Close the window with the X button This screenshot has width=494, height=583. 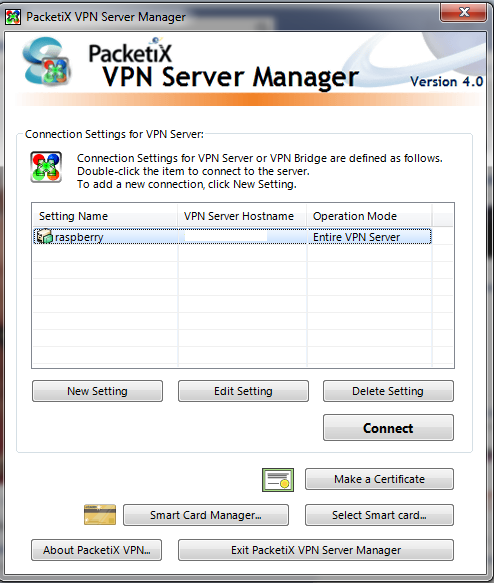[464, 13]
